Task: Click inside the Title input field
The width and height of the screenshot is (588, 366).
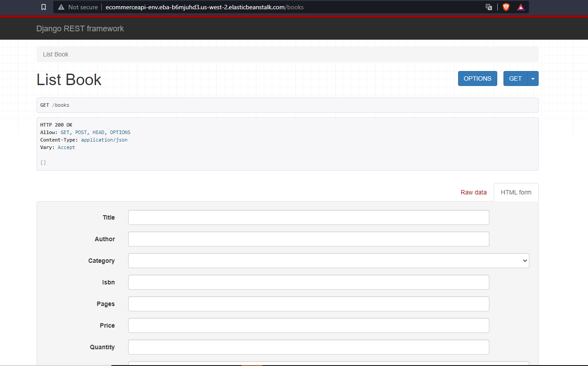Action: [x=308, y=217]
